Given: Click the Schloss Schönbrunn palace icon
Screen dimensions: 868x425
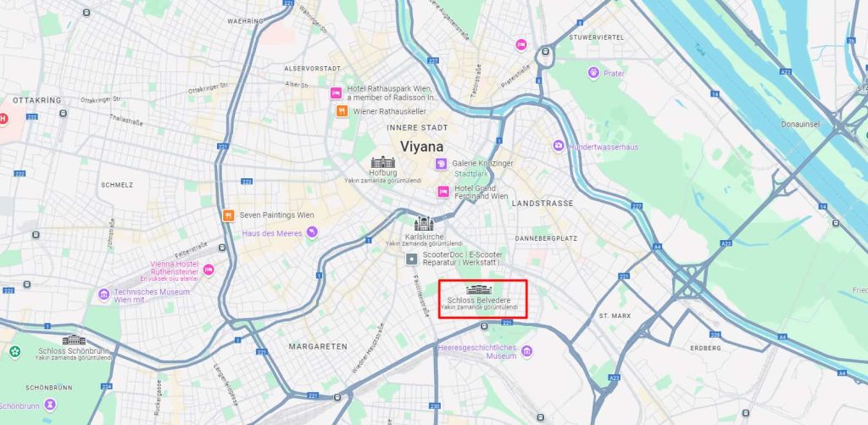Looking at the screenshot, I should coord(74,339).
